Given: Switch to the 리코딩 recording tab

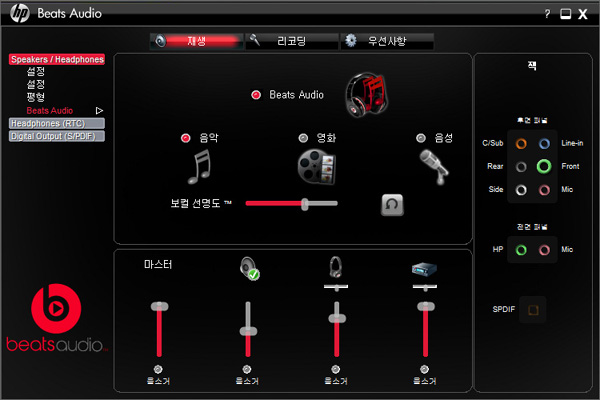Looking at the screenshot, I should point(292,41).
